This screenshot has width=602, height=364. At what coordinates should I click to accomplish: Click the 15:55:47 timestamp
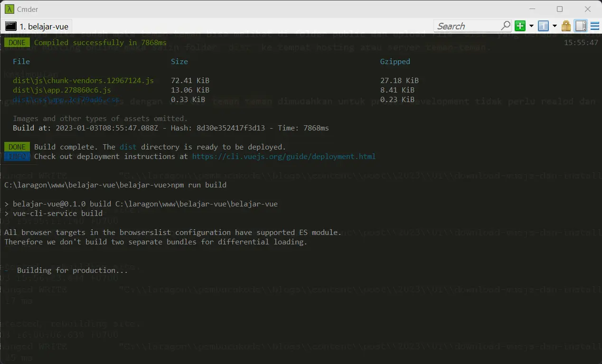(581, 43)
